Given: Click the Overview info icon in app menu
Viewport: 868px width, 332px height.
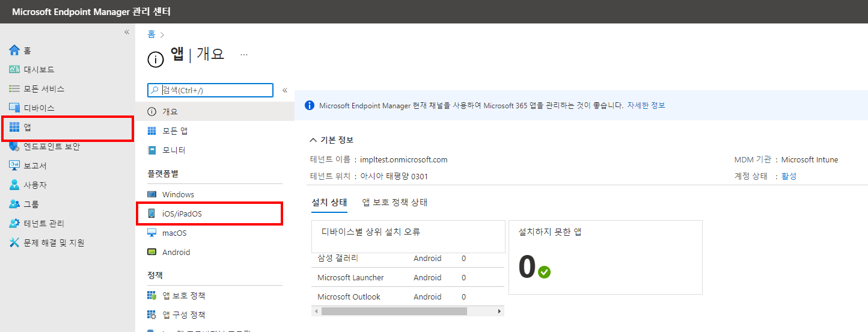Looking at the screenshot, I should coord(152,112).
